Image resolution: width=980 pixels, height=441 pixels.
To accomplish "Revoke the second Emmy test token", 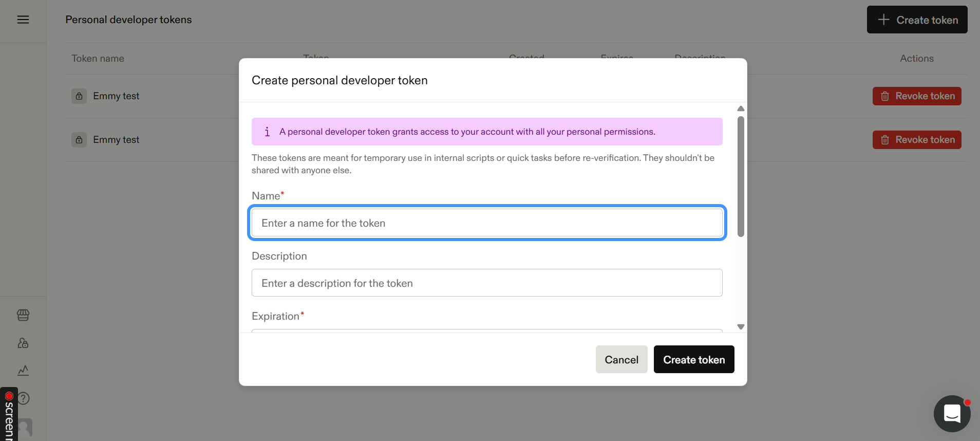I will pos(917,140).
